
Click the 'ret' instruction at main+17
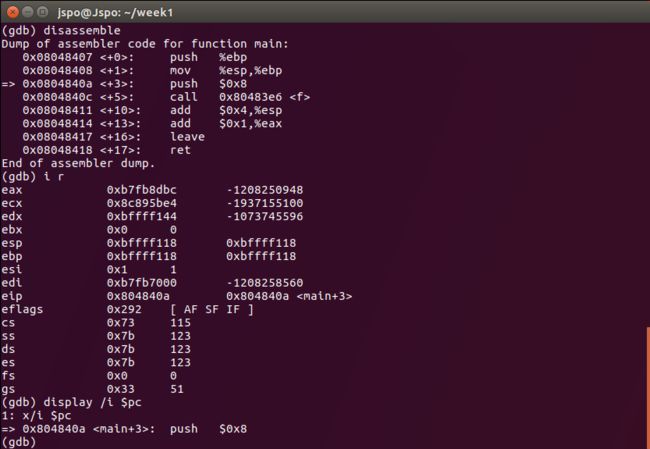tap(180, 150)
